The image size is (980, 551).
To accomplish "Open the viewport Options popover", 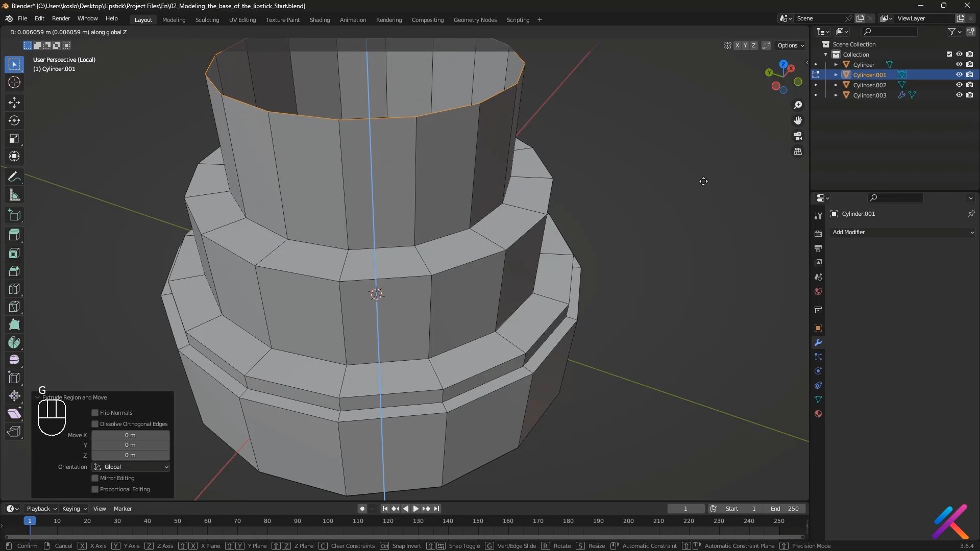I will 791,45.
